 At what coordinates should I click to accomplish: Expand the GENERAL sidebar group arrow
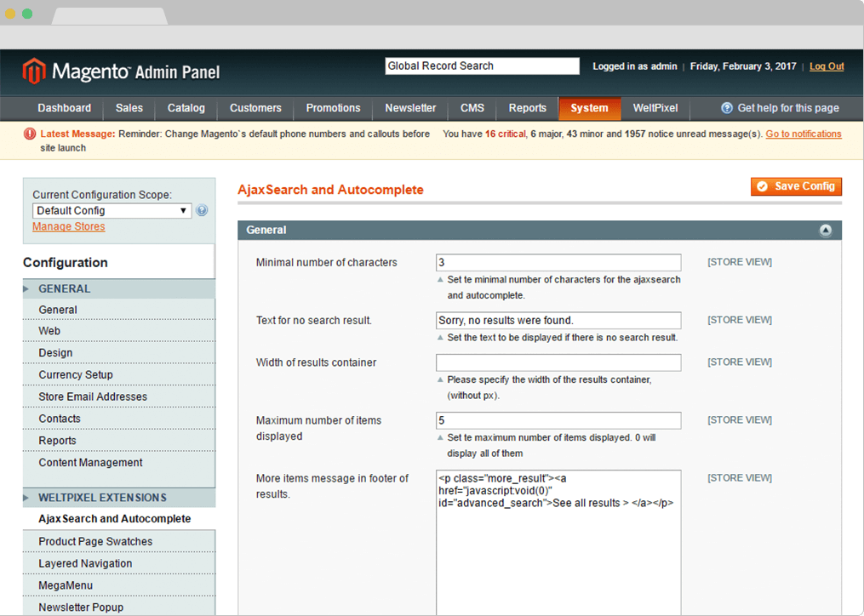pos(26,288)
